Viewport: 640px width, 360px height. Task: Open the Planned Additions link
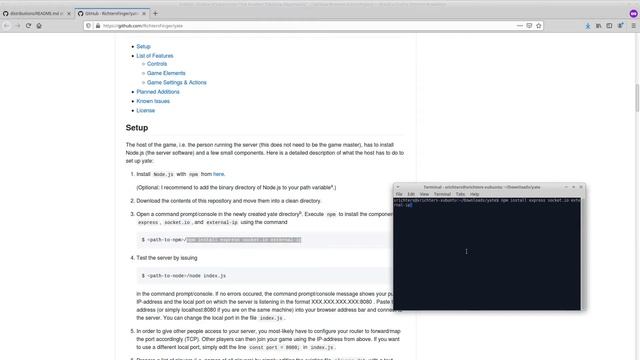[158, 92]
